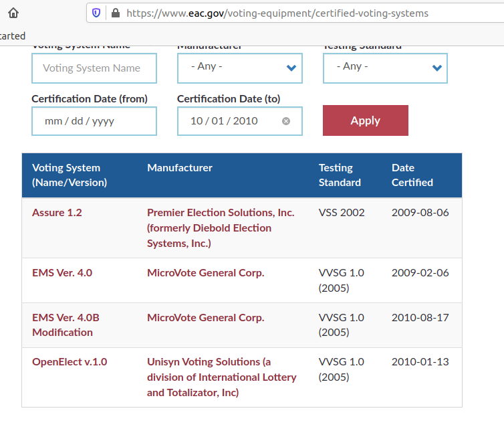Select VVSG 1.0 (2005) in EMS Ver. 4.0 row

point(341,280)
